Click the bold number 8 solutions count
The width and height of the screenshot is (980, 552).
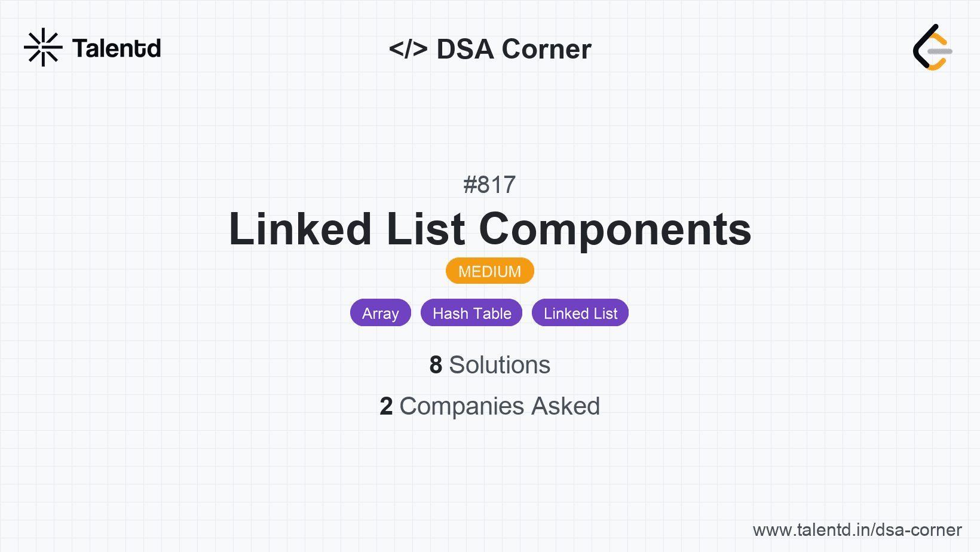[436, 365]
